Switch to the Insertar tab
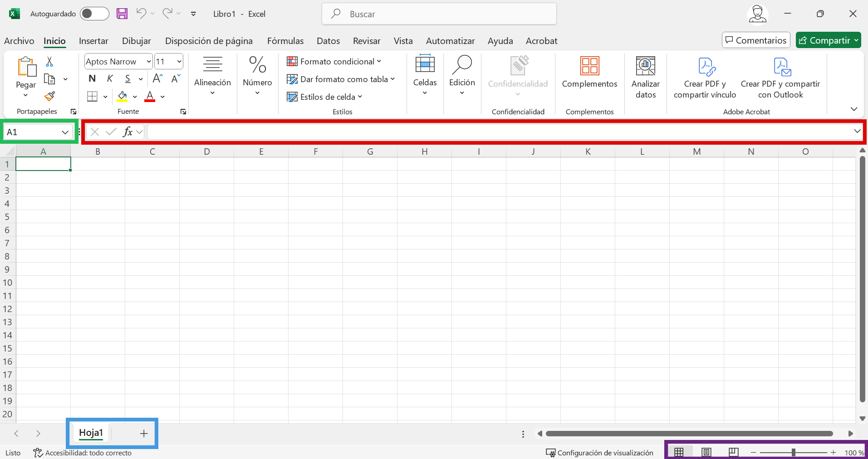868x459 pixels. [x=93, y=41]
